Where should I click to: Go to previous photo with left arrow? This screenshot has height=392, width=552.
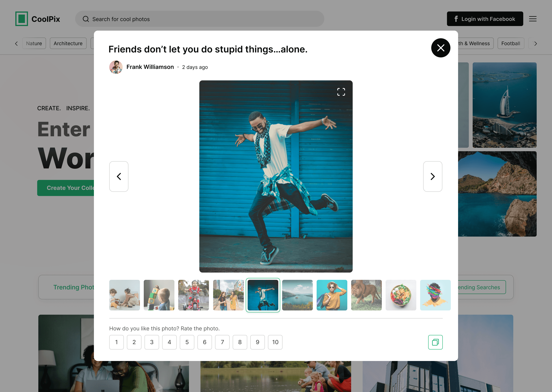click(119, 176)
